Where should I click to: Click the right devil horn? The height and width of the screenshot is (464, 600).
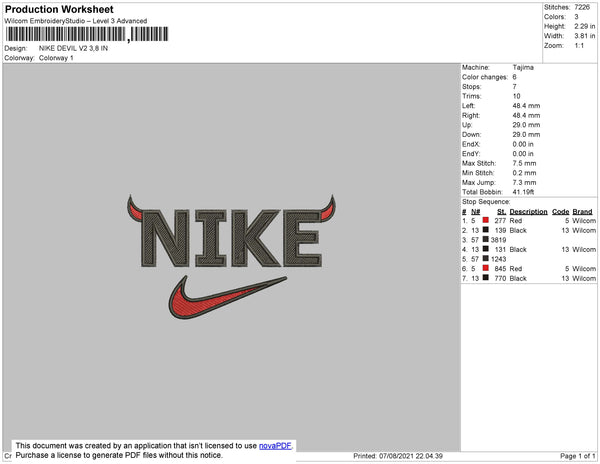pos(328,208)
